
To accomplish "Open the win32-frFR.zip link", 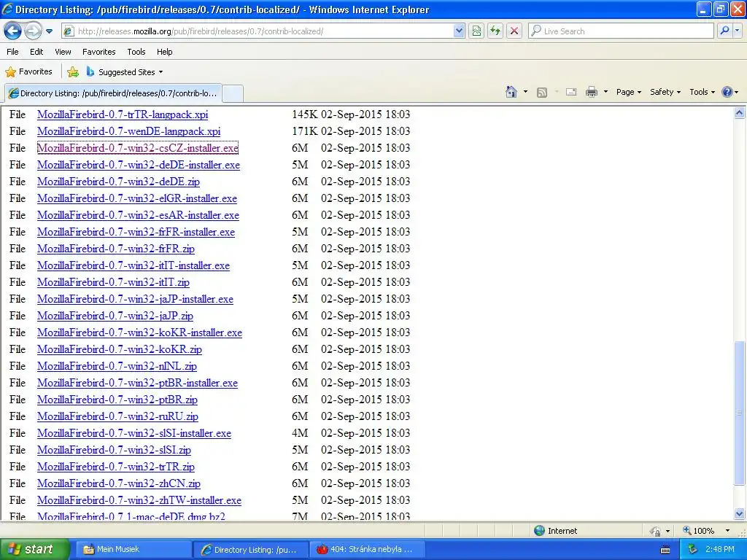I will [x=116, y=249].
